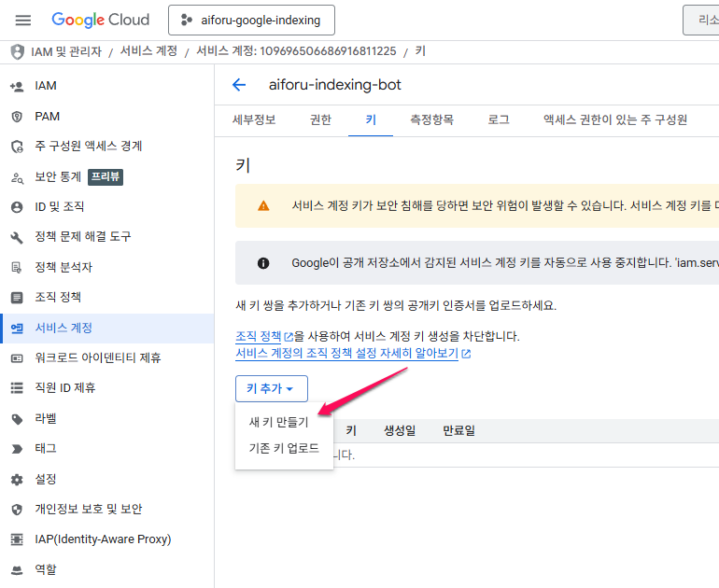Expand the 키 추가 dropdown button
719x588 pixels.
[x=271, y=388]
